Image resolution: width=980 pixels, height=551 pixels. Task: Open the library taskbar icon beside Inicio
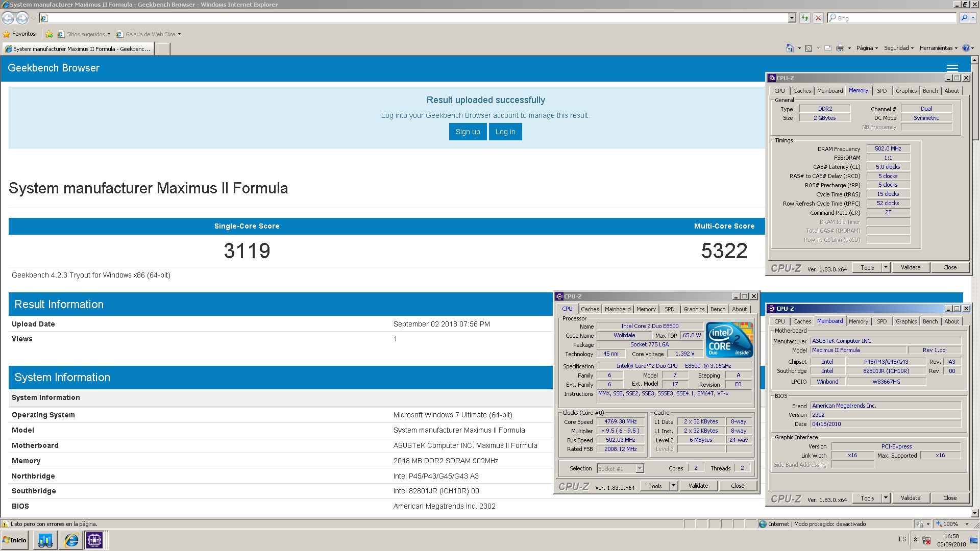pyautogui.click(x=45, y=540)
